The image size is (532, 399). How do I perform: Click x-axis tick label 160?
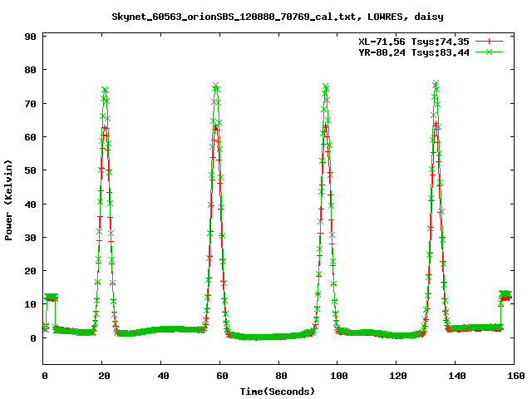[516, 376]
